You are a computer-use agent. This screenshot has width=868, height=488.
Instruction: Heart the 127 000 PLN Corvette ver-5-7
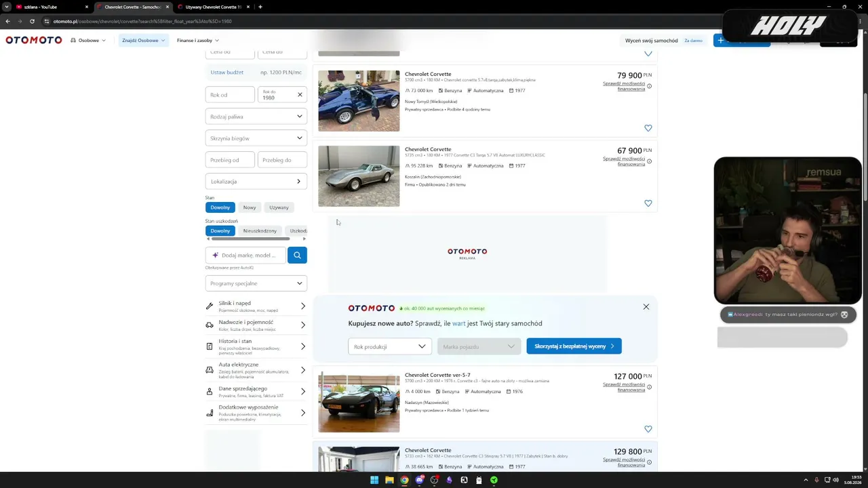click(648, 429)
